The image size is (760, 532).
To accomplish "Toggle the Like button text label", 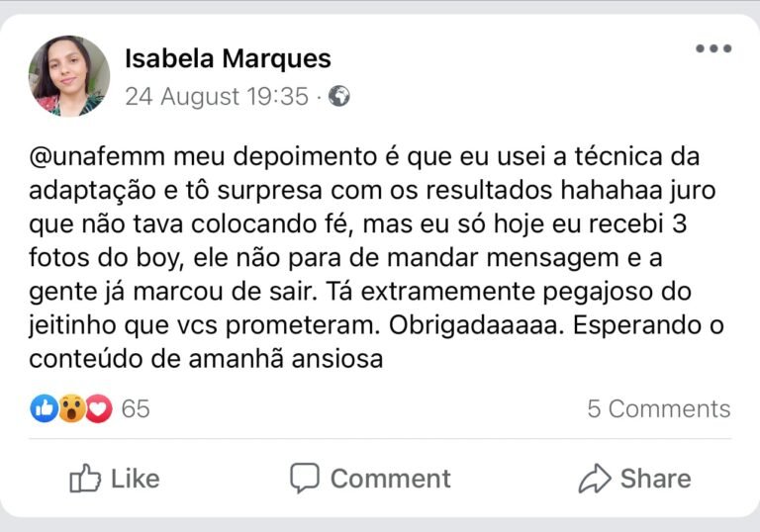I will coord(135,479).
